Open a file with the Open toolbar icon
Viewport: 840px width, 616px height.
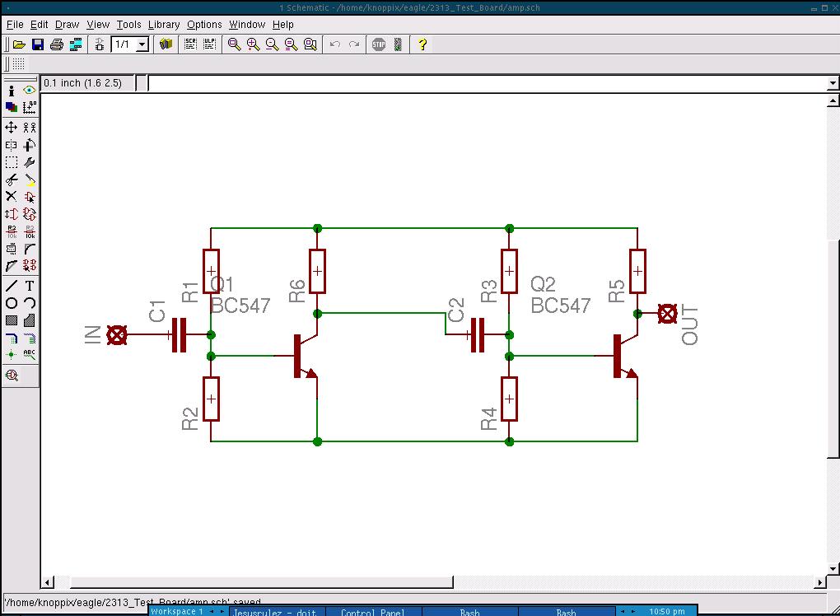click(x=19, y=44)
